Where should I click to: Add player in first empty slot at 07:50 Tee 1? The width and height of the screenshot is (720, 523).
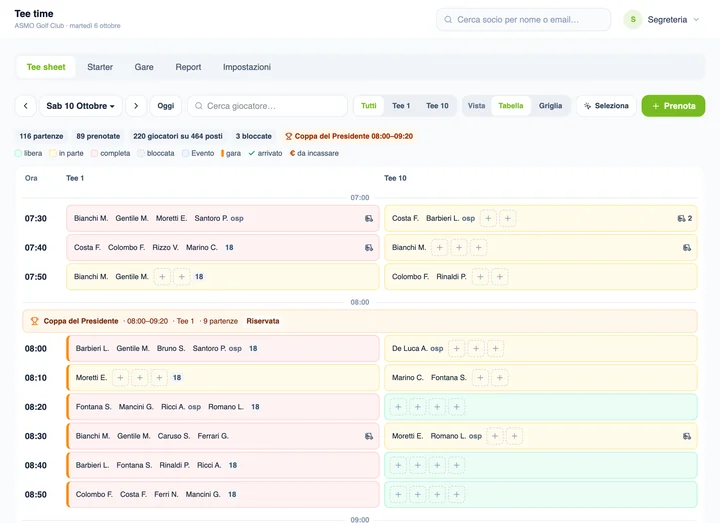(x=162, y=277)
